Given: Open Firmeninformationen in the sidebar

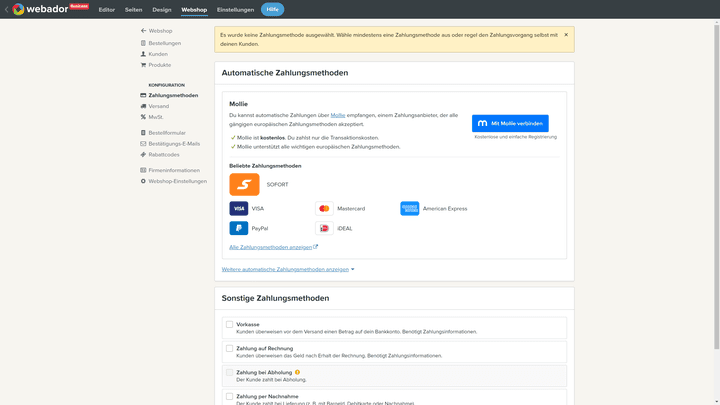Looking at the screenshot, I should pos(174,170).
